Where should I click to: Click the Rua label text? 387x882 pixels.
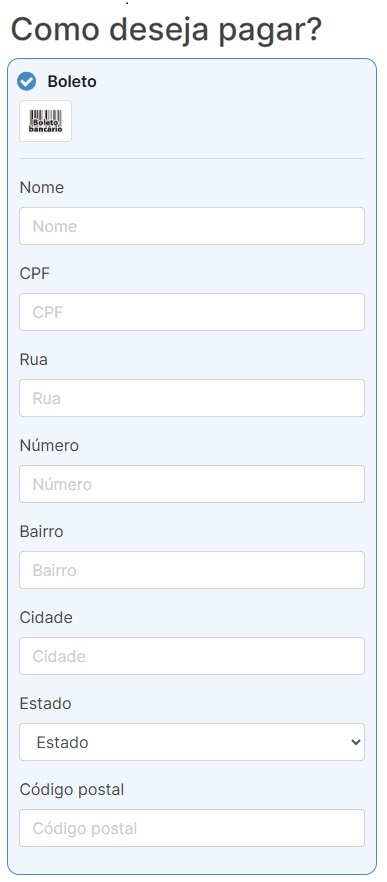(33, 360)
